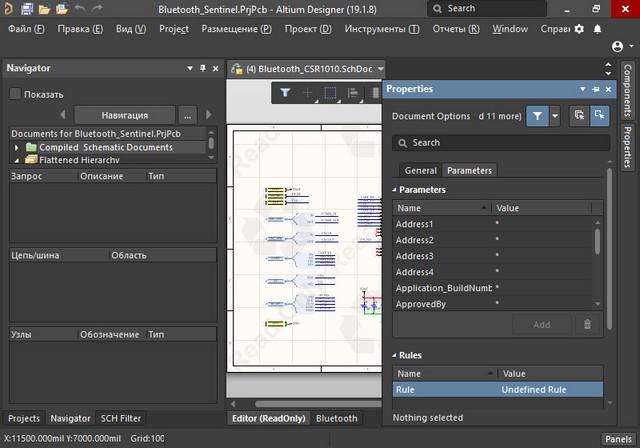Open the Properties side panel tab
640x448 pixels.
[627, 147]
